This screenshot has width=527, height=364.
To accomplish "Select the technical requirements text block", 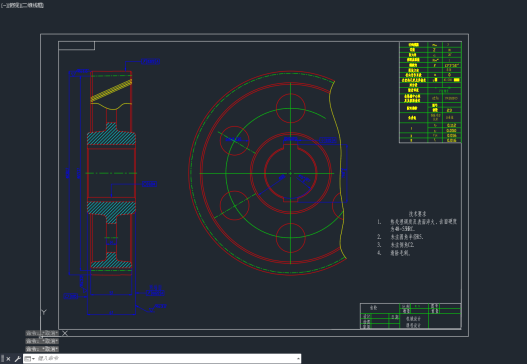I will (417, 233).
